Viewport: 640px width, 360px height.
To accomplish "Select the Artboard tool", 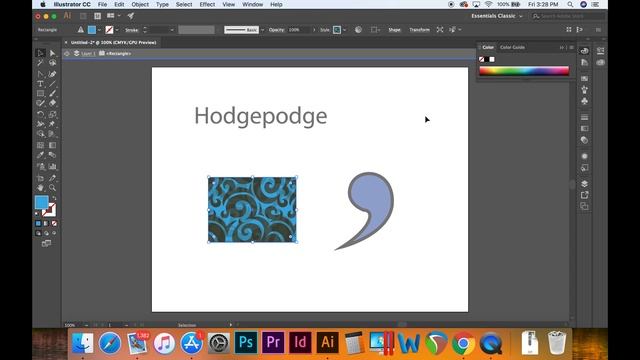I will click(x=40, y=178).
